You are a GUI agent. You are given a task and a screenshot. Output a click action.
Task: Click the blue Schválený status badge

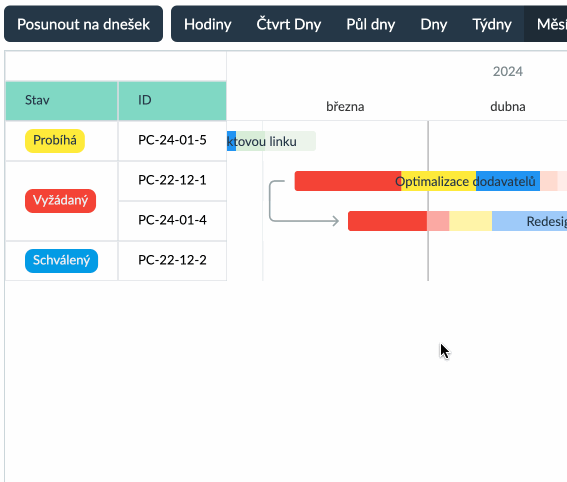click(61, 261)
